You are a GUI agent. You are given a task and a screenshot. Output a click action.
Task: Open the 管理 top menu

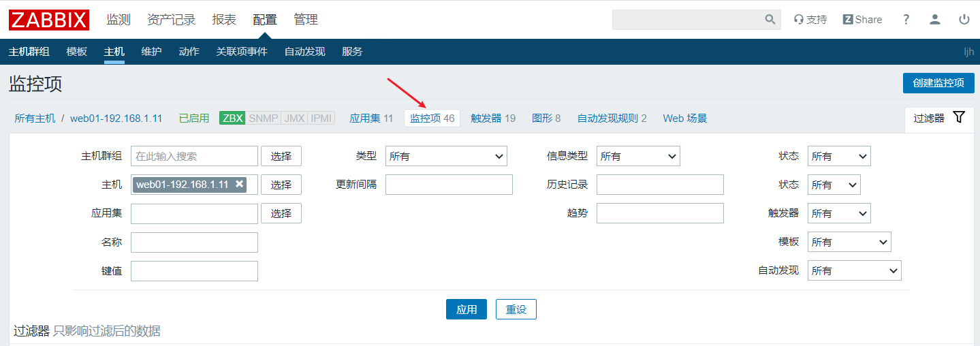tap(306, 20)
